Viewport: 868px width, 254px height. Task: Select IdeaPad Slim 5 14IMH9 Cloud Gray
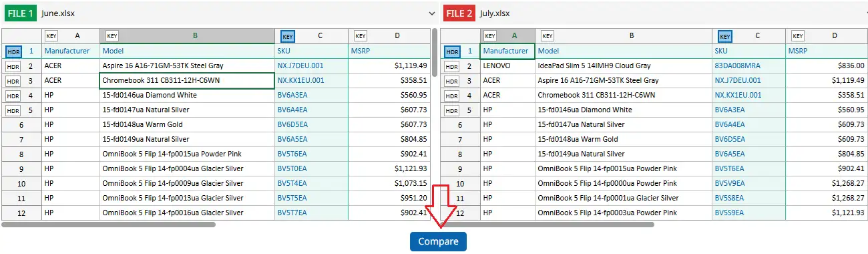point(624,66)
